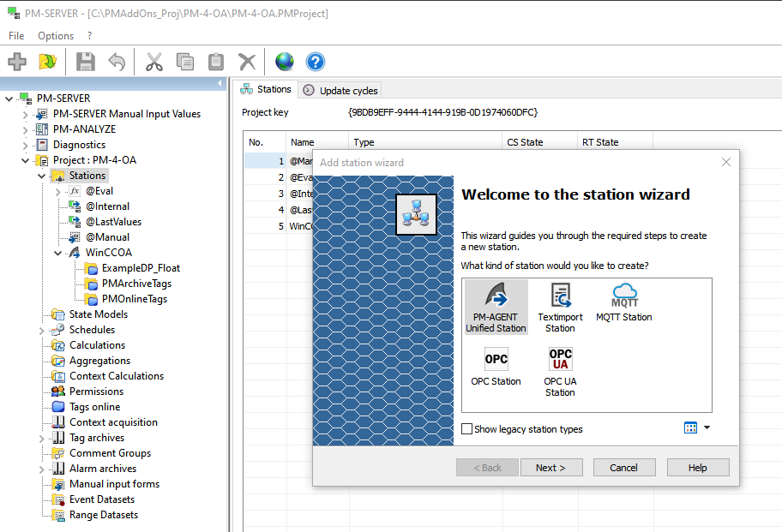Open the Options menu
This screenshot has height=532, width=782.
pyautogui.click(x=56, y=36)
